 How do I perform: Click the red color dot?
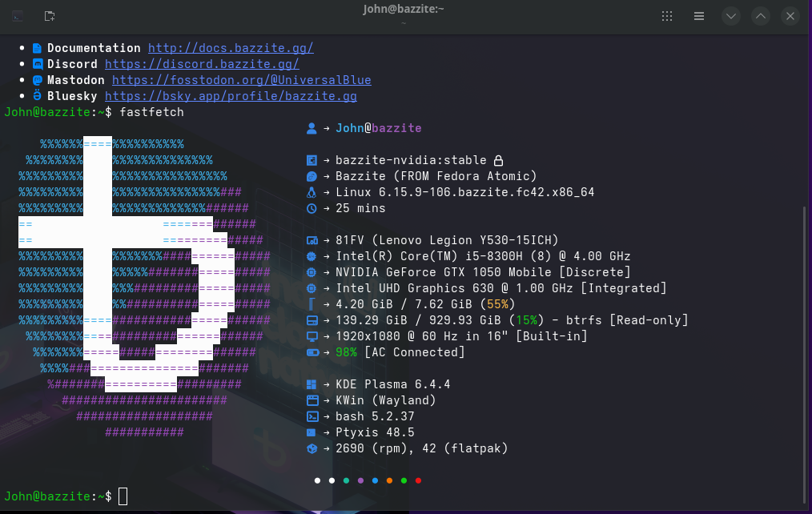coord(419,481)
